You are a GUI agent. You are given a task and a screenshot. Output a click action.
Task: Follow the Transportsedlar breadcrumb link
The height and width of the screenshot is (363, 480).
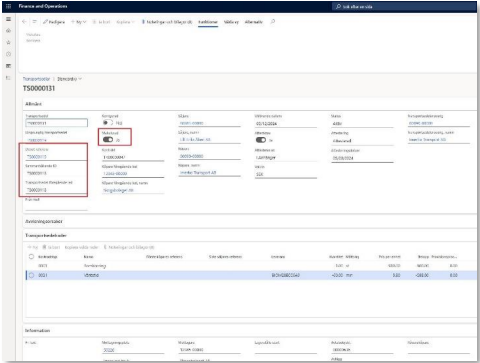coord(36,79)
